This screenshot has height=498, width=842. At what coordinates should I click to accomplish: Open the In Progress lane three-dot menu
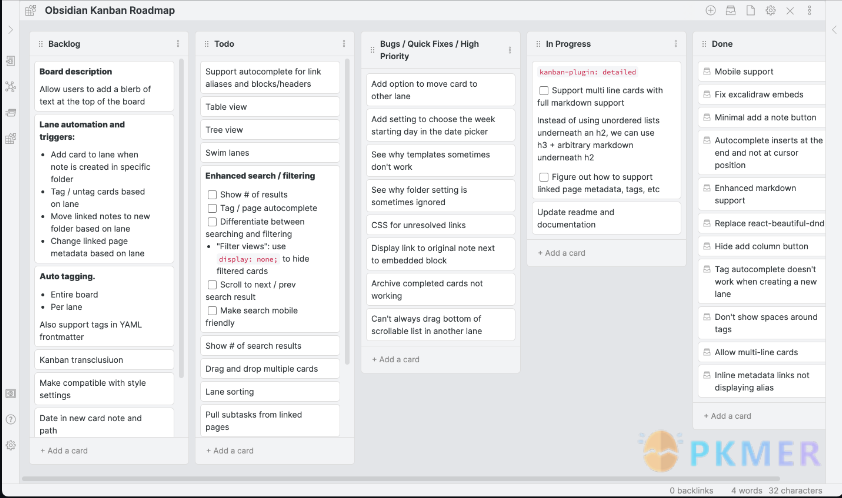pos(674,44)
